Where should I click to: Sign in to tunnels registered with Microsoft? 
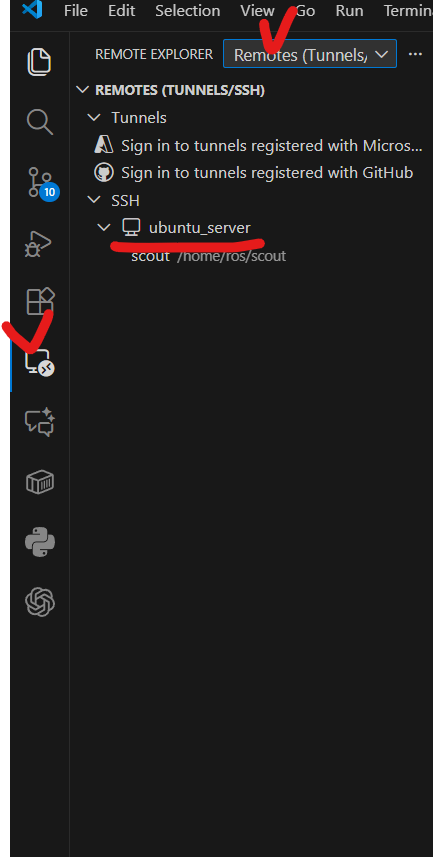tap(258, 145)
